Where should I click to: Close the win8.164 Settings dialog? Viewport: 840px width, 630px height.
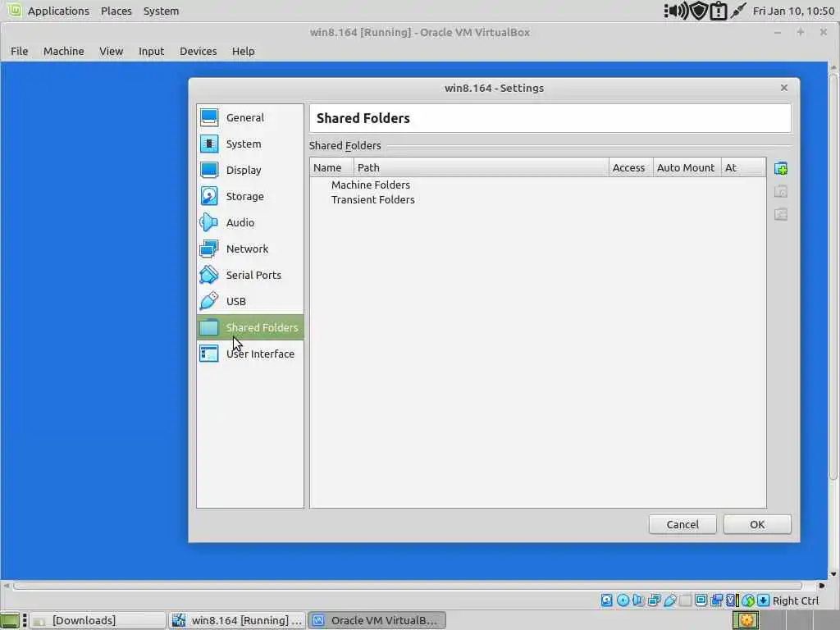783,87
